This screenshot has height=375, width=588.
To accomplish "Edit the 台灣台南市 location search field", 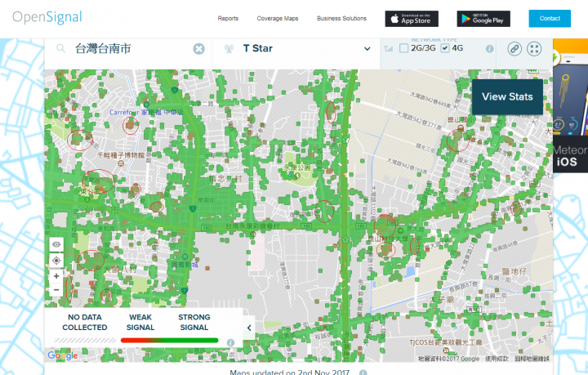I will pyautogui.click(x=127, y=49).
